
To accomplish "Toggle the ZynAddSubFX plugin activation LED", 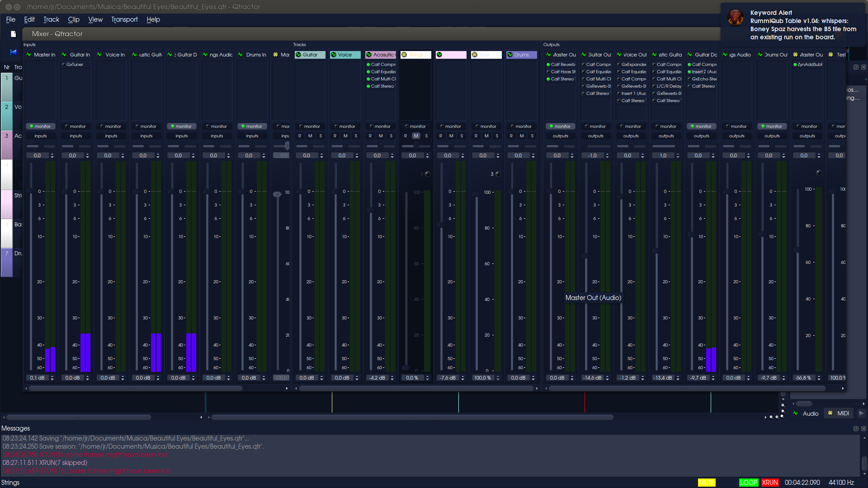I will 795,65.
